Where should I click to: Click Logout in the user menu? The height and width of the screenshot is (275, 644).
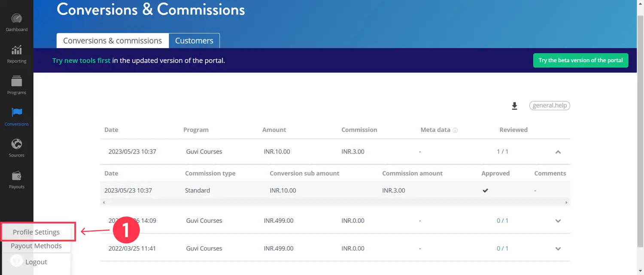[36, 262]
